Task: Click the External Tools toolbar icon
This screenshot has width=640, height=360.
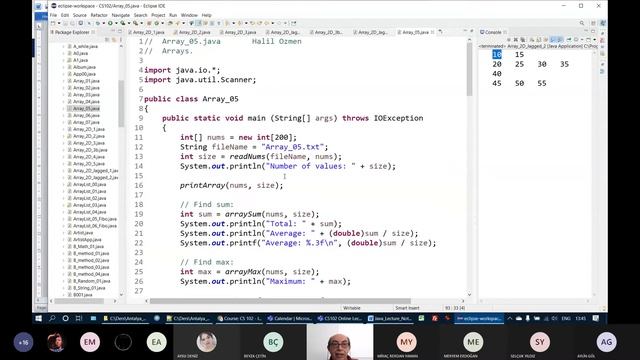Action: tap(136, 23)
